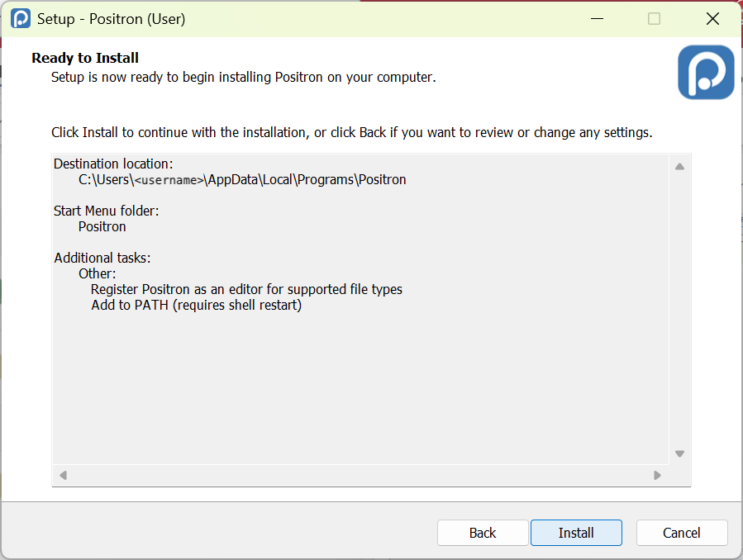Click the scroll right arrow
This screenshot has height=560, width=743.
pyautogui.click(x=657, y=475)
